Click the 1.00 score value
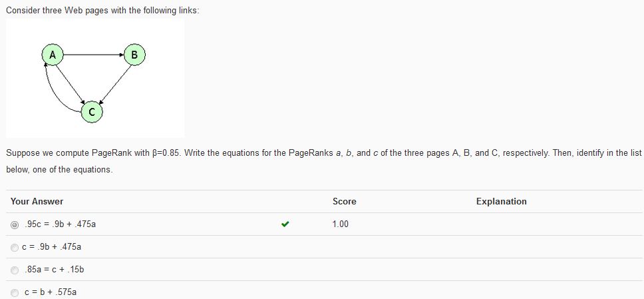Screen dimensions: 644x299 pyautogui.click(x=341, y=224)
